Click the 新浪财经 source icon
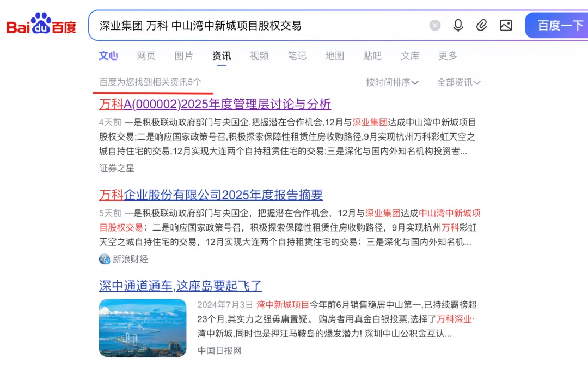Viewport: 588px width, 369px height. pyautogui.click(x=104, y=259)
